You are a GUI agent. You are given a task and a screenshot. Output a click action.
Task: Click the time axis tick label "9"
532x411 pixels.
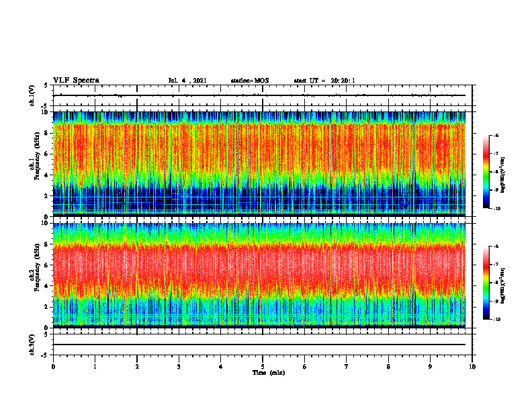430,367
